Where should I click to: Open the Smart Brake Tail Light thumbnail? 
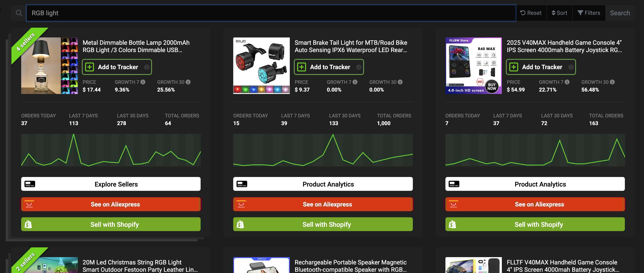[x=261, y=66]
